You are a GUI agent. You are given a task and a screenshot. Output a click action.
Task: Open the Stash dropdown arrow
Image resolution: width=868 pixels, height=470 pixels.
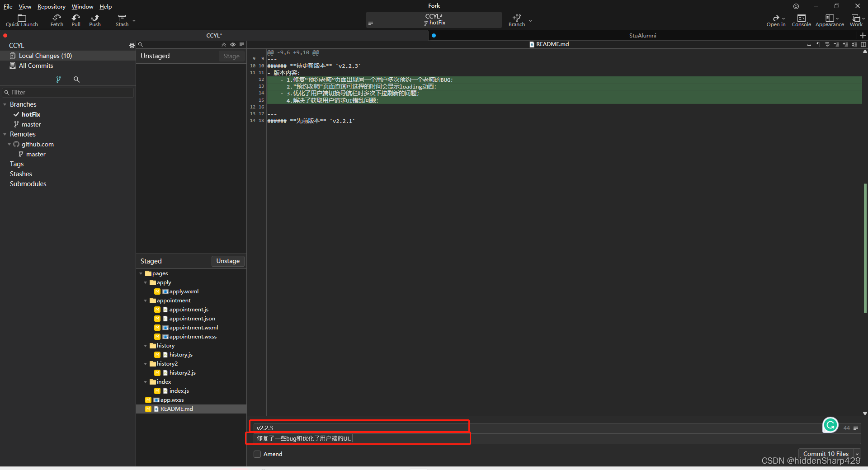134,20
